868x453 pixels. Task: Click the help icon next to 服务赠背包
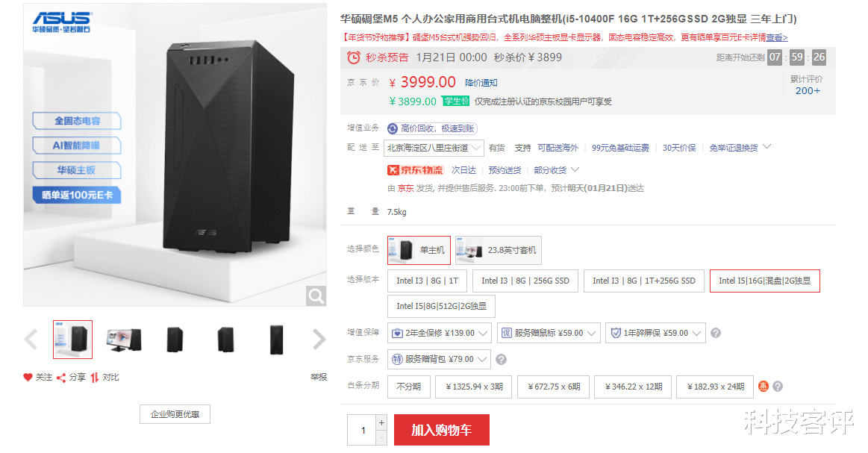point(501,359)
